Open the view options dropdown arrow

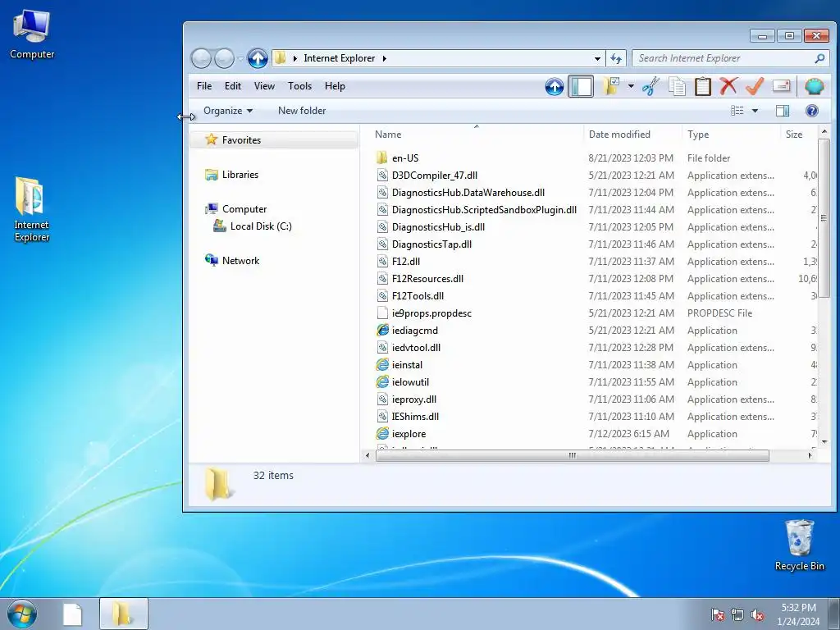[x=755, y=111]
